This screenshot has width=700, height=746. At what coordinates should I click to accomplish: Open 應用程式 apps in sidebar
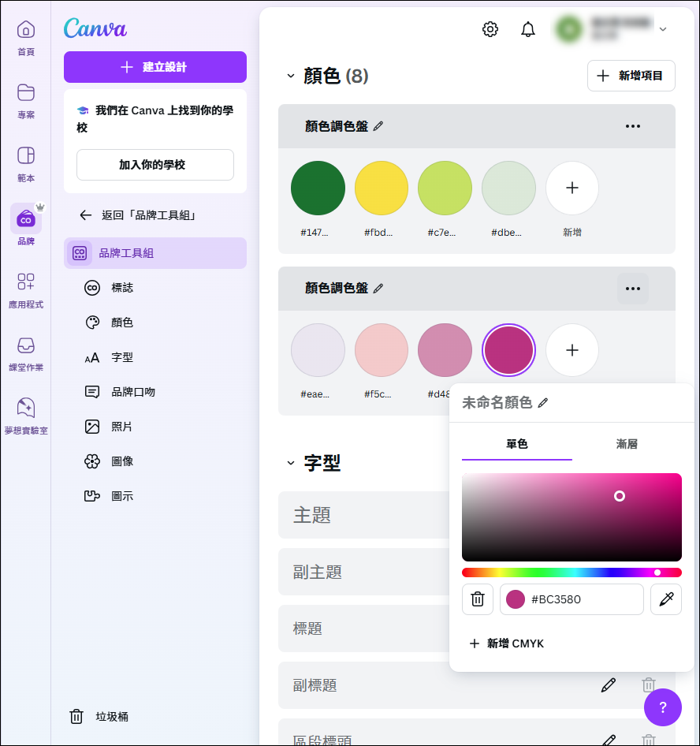pos(26,291)
